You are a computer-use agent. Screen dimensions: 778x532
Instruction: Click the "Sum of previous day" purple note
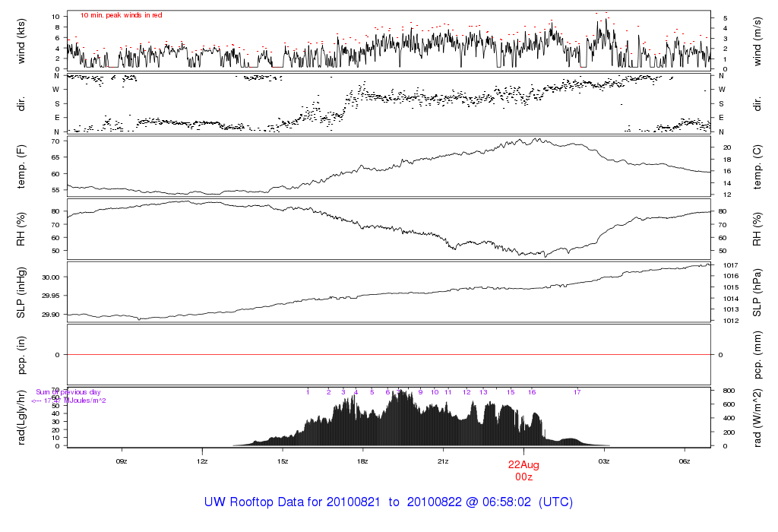(68, 392)
